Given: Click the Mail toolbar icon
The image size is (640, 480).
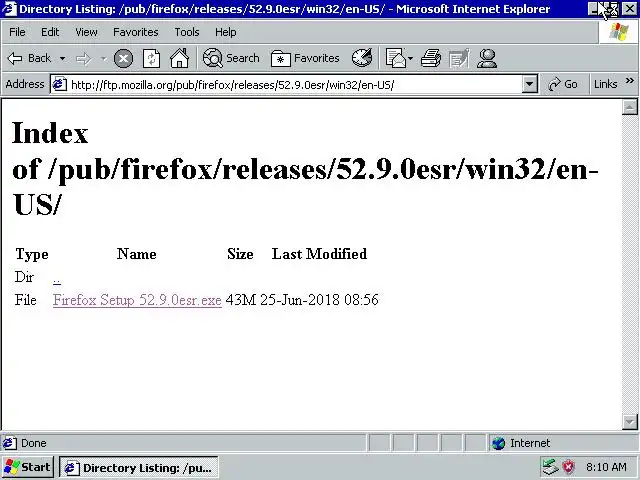Looking at the screenshot, I should (x=396, y=58).
